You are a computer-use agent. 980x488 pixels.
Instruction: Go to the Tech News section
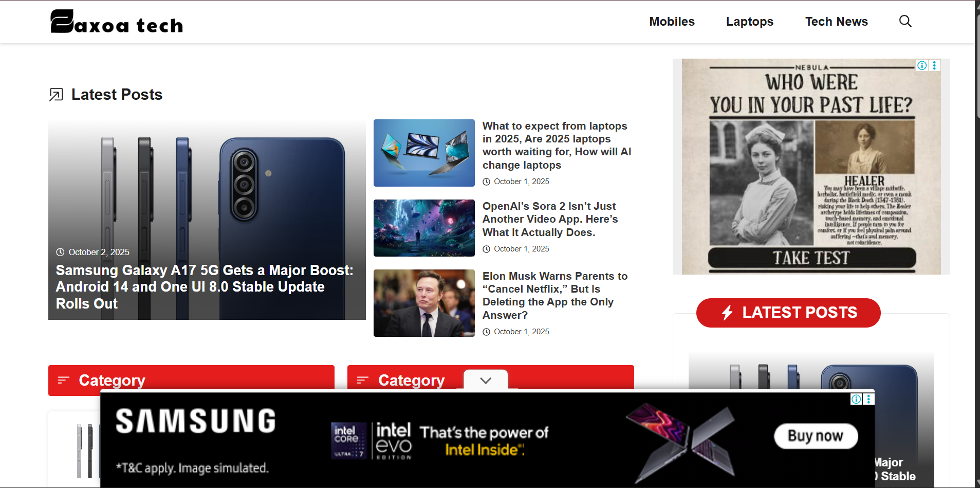click(836, 22)
